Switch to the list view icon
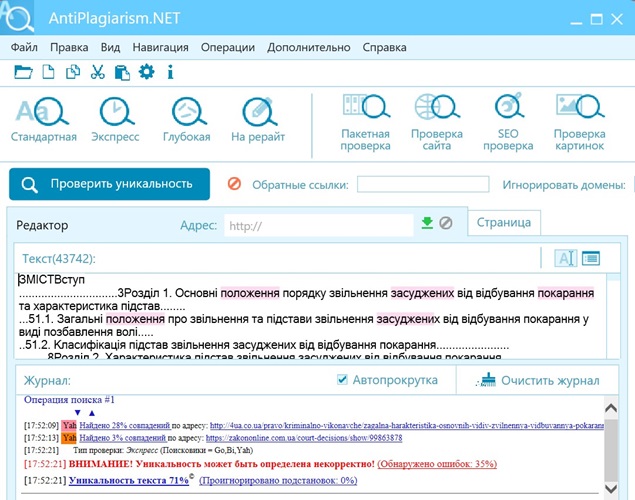Screen dimensions: 635x500 coord(591,258)
